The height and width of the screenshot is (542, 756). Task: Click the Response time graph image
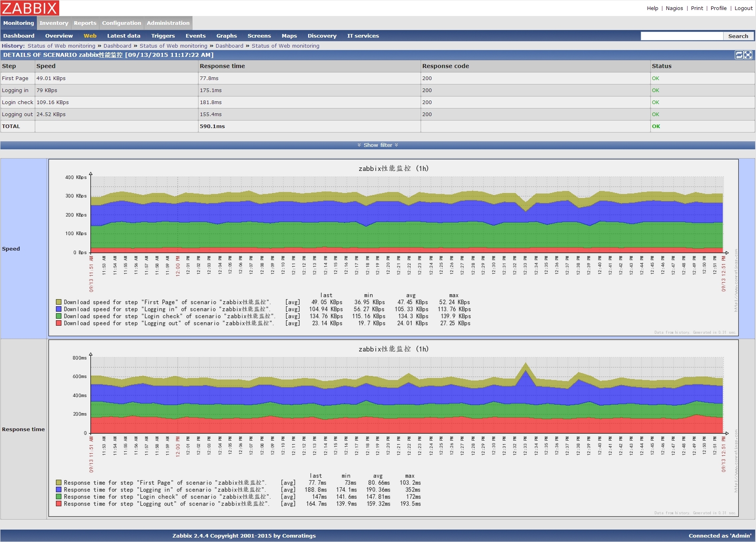click(393, 428)
